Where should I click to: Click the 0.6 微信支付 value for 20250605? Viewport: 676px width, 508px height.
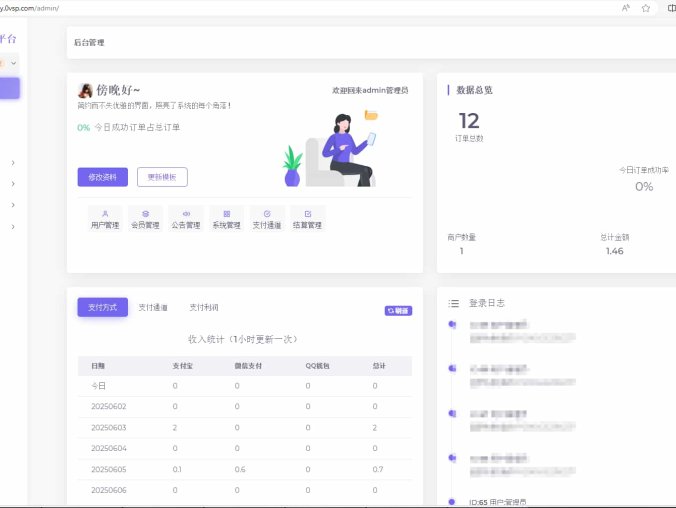click(240, 469)
